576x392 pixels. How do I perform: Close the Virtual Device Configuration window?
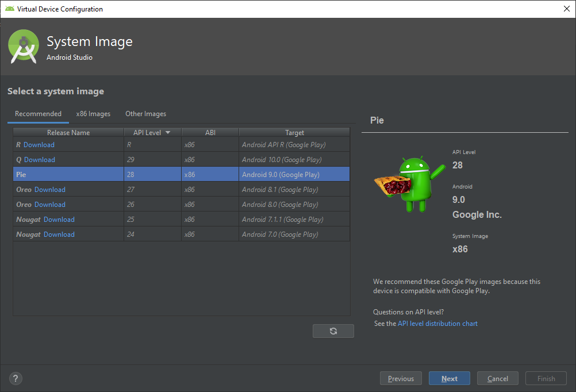(x=566, y=9)
